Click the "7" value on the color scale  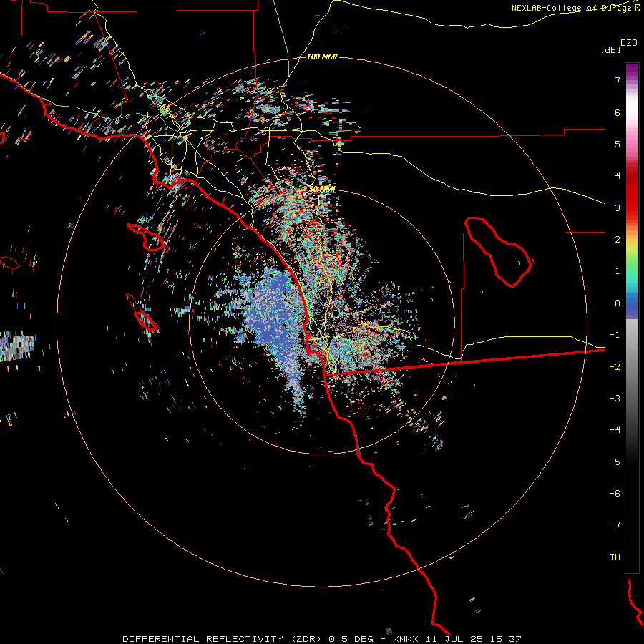point(618,80)
